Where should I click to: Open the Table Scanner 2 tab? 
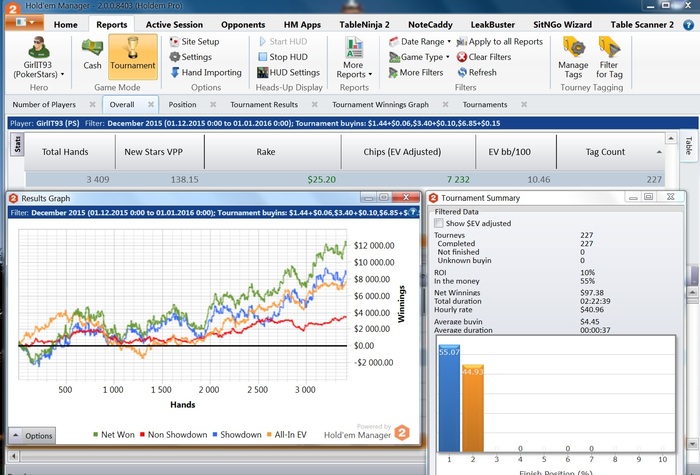click(642, 25)
